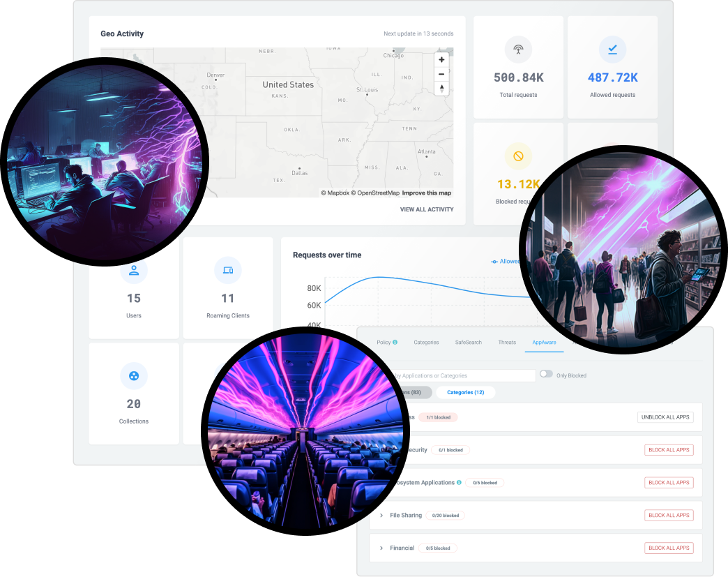The image size is (728, 577).
Task: Select the Categories (12) pill
Action: (x=466, y=393)
